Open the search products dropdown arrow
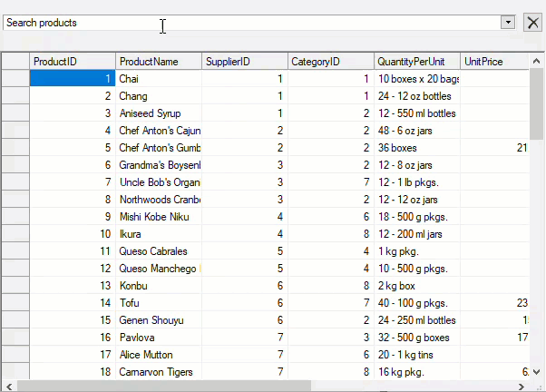This screenshot has width=546, height=392. pos(508,23)
